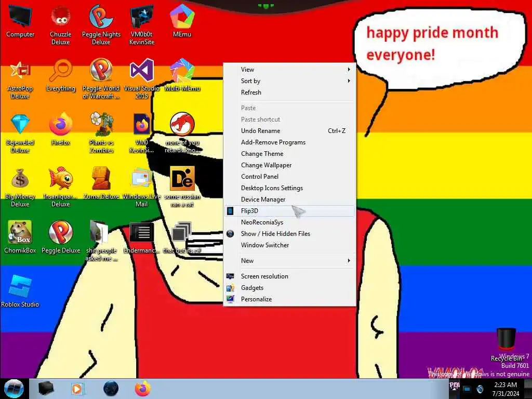
Task: Select the ChomikBox desktop icon
Action: point(20,237)
